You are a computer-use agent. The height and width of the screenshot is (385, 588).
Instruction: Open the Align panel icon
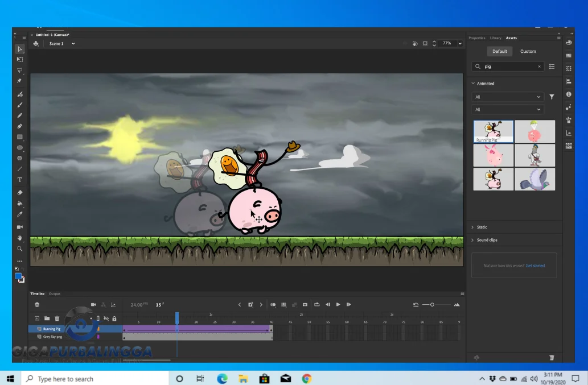click(569, 81)
